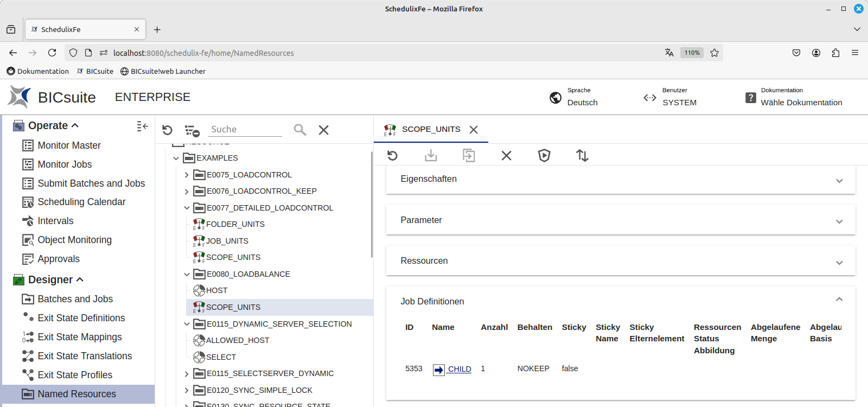Collapse the Job Definitionen panel

click(x=839, y=300)
